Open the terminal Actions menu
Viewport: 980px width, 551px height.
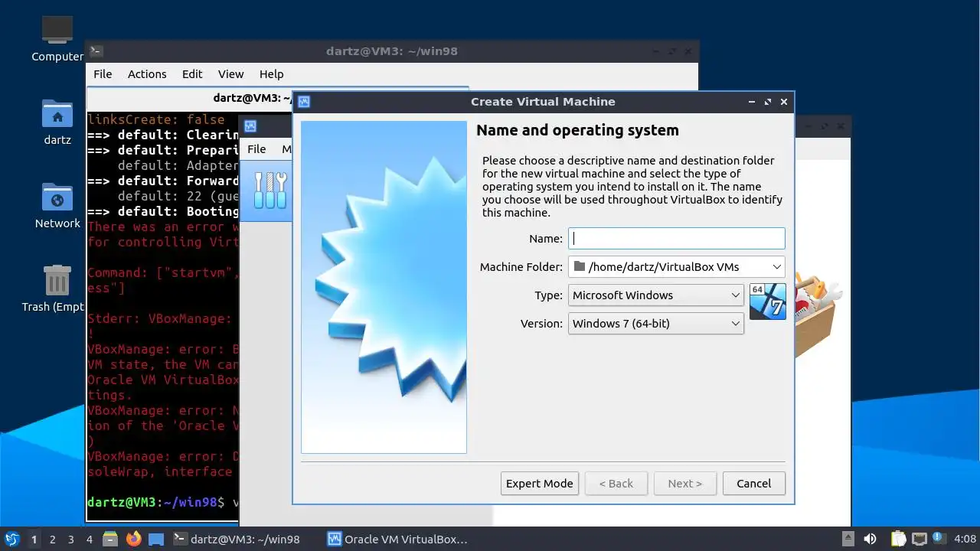coord(147,74)
